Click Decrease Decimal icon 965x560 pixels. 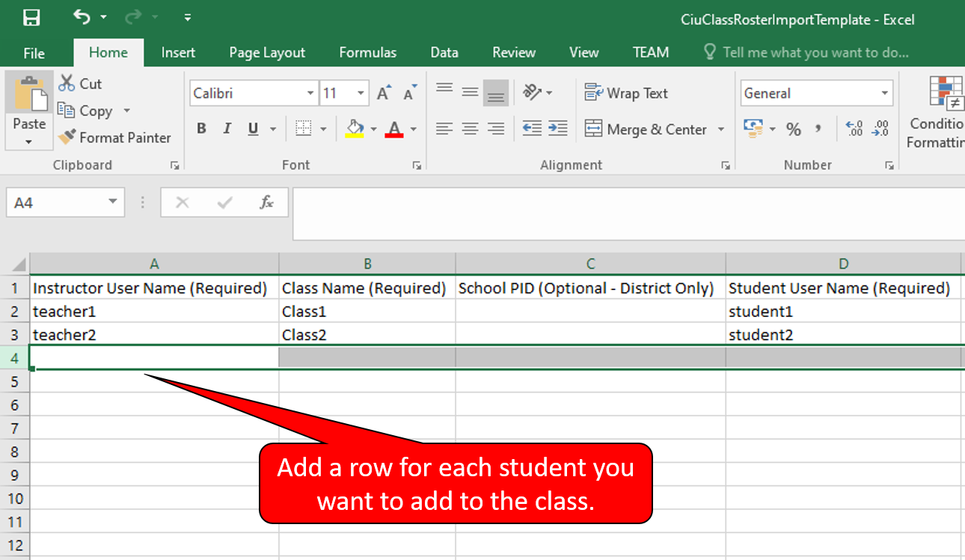pyautogui.click(x=881, y=129)
